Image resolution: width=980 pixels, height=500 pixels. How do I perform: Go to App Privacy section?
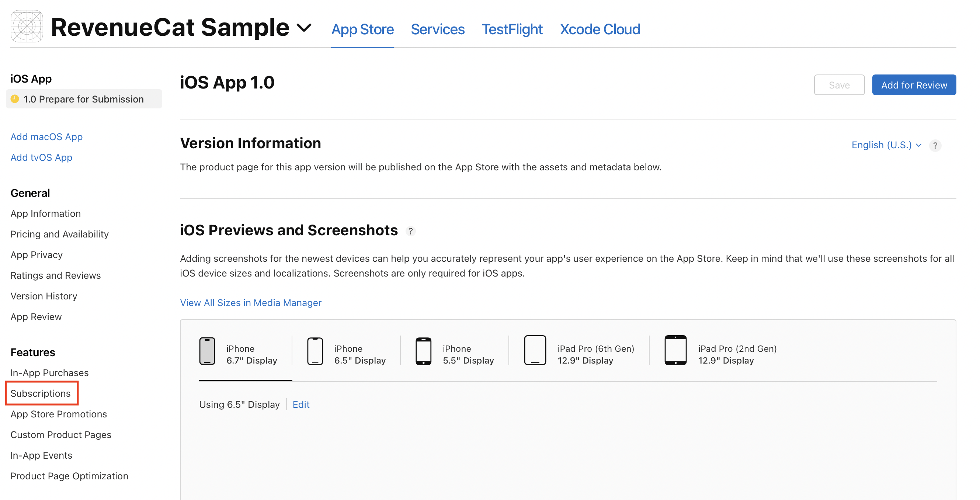[36, 254]
